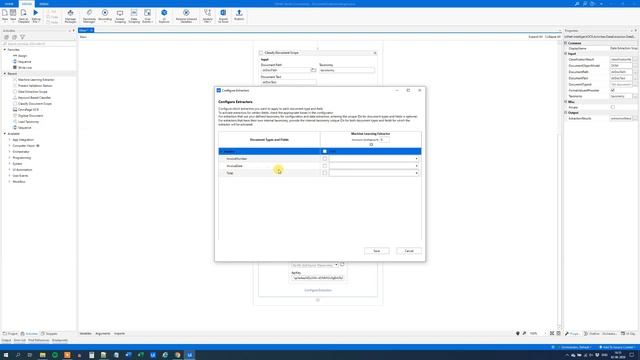
Task: Click the Configure Extractors link in the workflow
Action: pos(318,290)
